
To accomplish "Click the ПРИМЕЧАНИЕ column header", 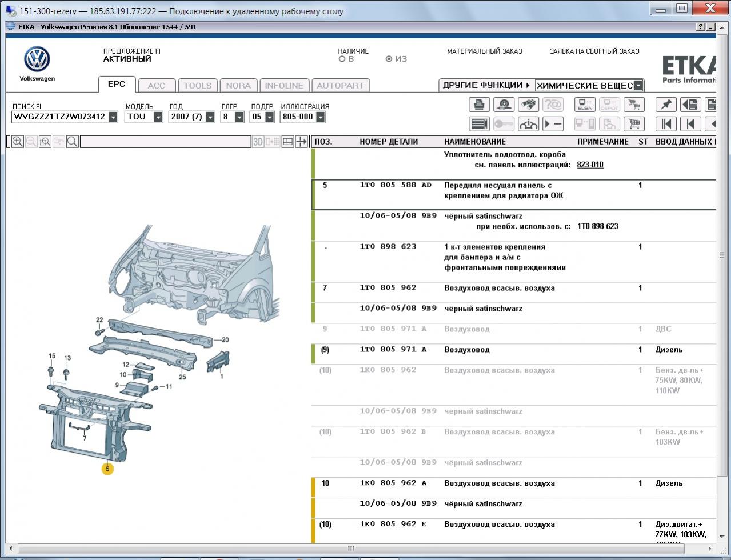I will 603,142.
